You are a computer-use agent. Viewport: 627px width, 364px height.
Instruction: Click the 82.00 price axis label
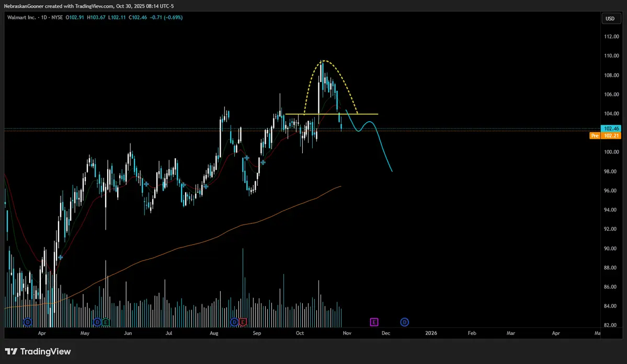tap(611, 325)
